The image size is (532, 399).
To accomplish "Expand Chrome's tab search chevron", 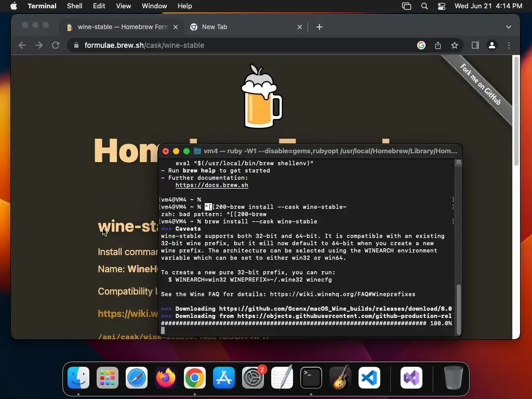I will coord(508,27).
